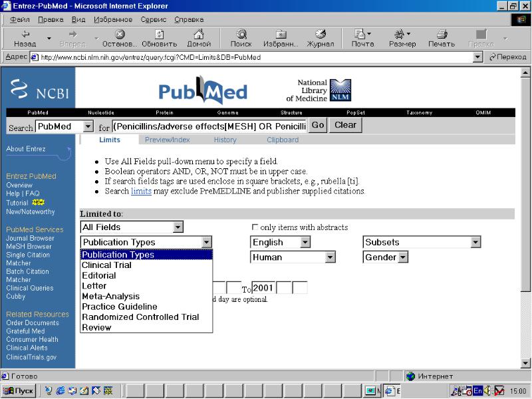Open the Tutorial sidebar link
Viewport: 532px width, 399px height.
[x=17, y=203]
